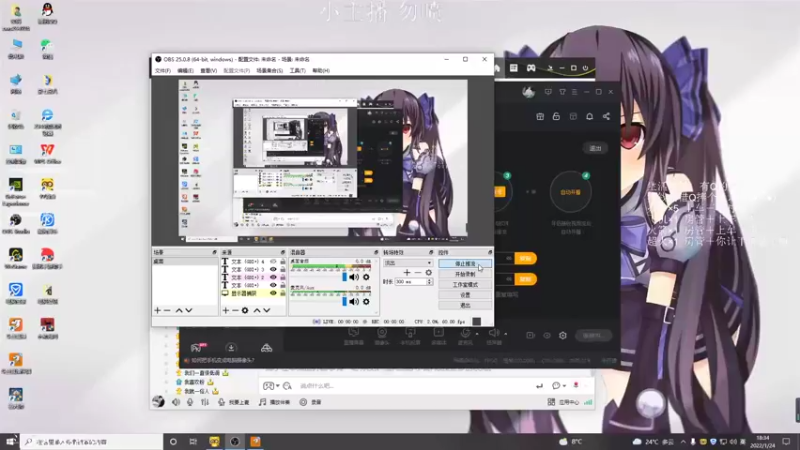Move the selected source down
The width and height of the screenshot is (800, 450).
[x=266, y=310]
